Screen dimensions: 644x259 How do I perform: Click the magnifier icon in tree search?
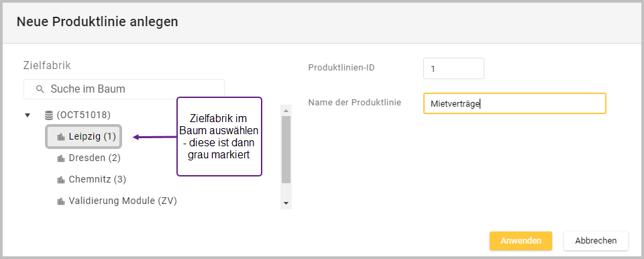point(40,89)
